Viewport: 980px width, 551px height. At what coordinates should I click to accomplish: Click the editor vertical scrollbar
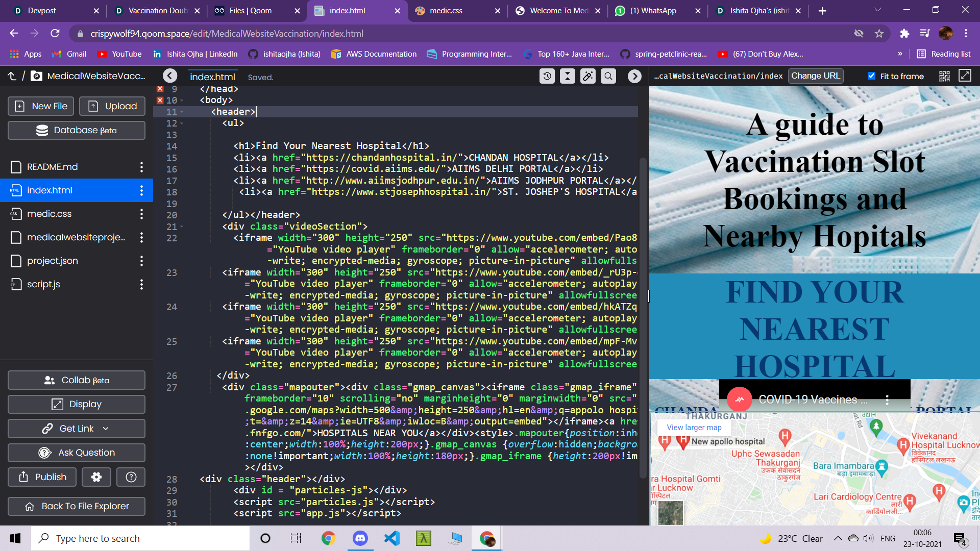tap(643, 316)
